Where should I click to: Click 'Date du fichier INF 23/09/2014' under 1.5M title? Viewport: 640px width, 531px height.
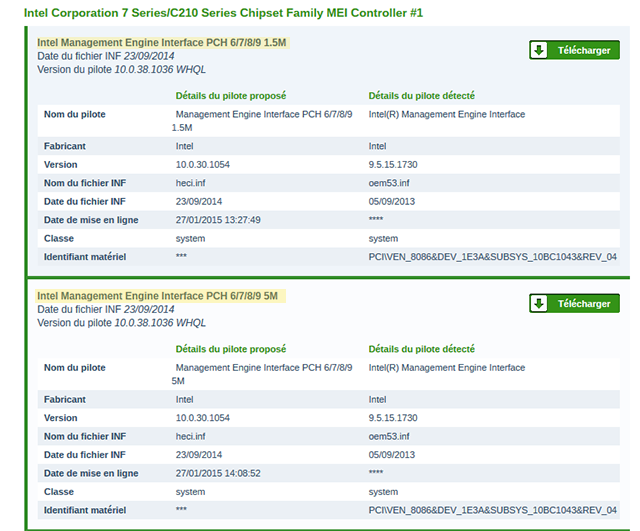106,56
